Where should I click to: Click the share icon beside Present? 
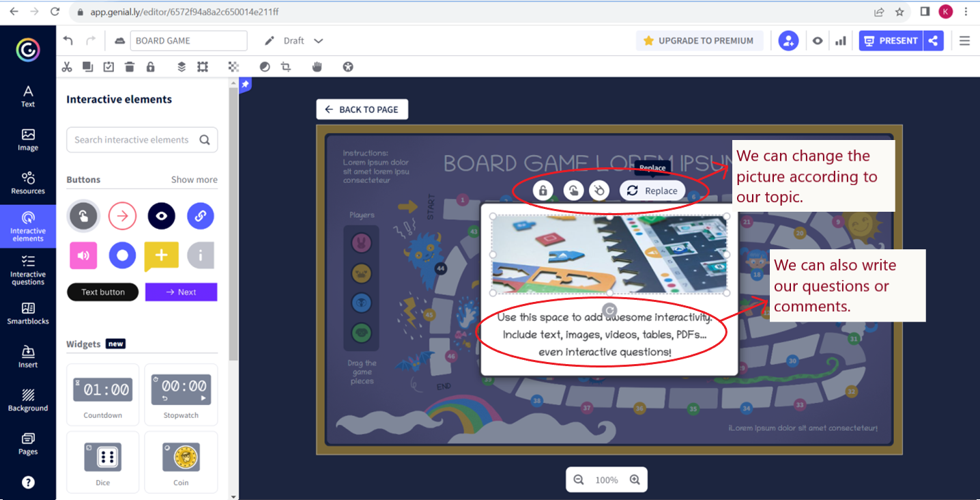(x=933, y=41)
